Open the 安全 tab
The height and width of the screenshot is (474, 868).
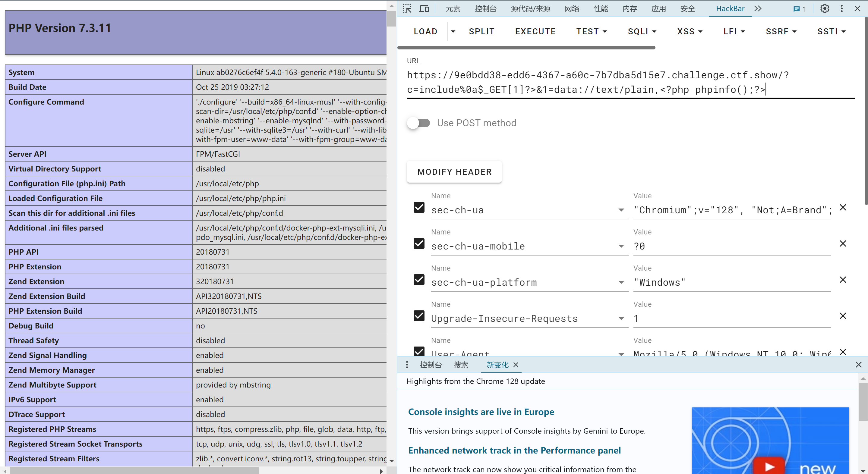coord(687,9)
